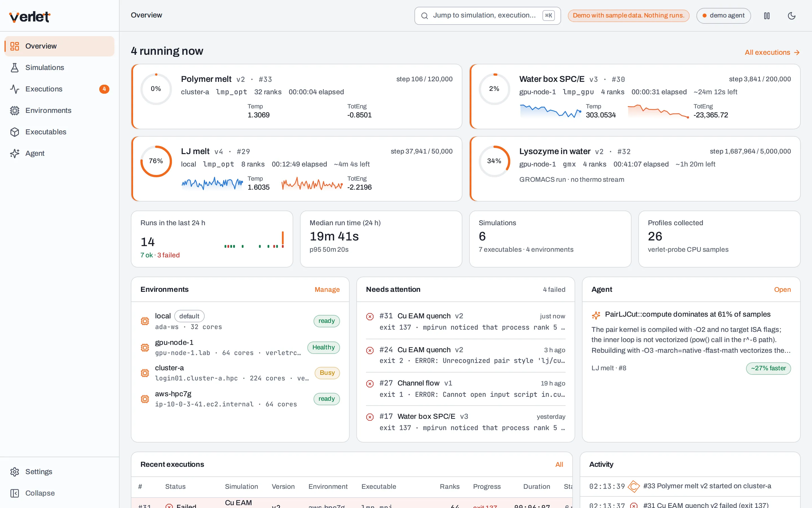Click the LJ melt Temp sparkline
Viewport: 812px width, 508px height.
[212, 183]
